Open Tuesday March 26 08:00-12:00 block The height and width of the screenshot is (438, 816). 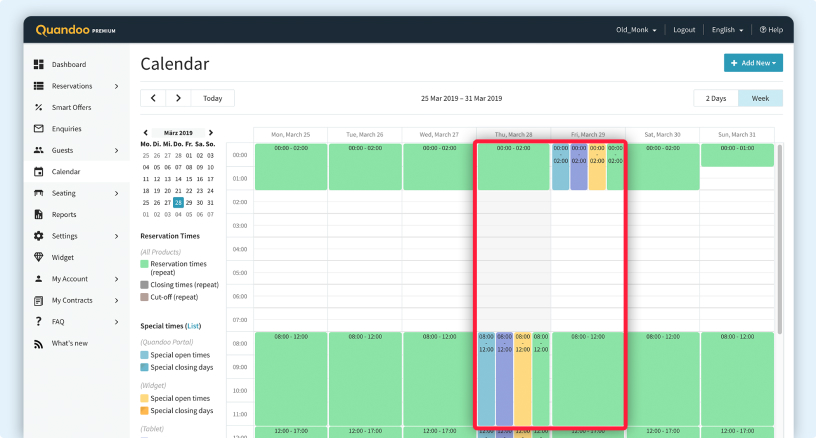[365, 379]
